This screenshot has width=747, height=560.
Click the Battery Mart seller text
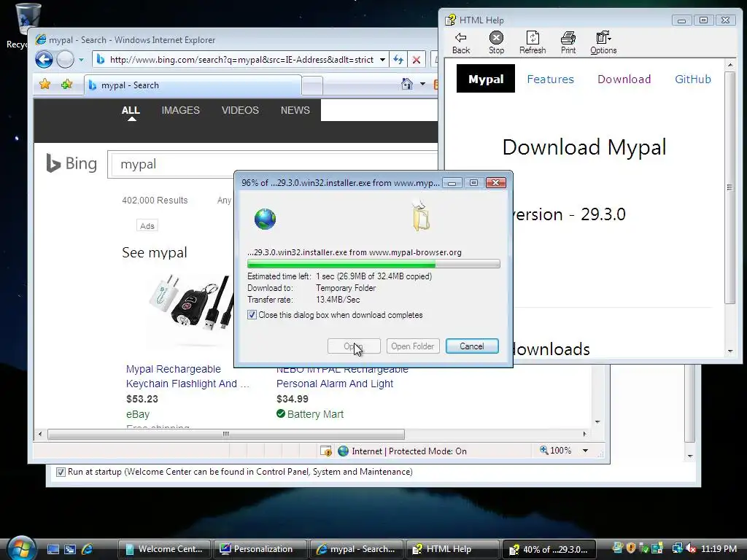315,414
